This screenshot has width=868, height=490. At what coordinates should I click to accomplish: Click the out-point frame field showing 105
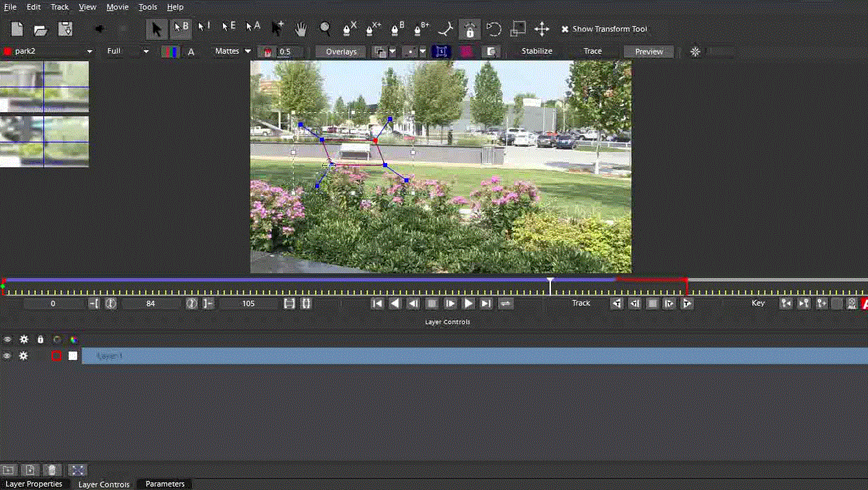[248, 303]
